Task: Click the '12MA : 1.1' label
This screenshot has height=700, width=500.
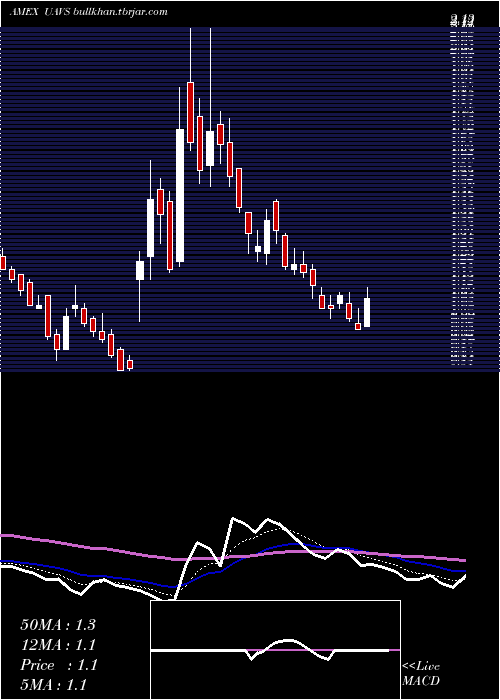Action: [x=58, y=645]
